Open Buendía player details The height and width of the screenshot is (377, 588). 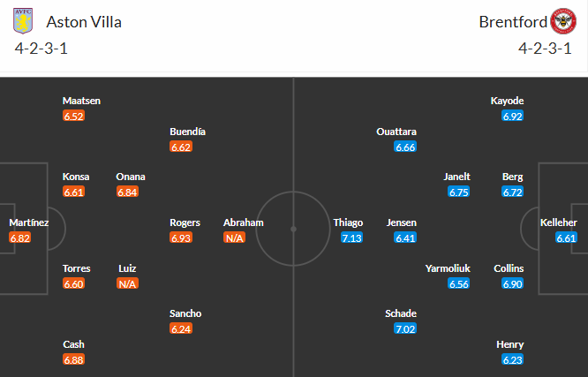click(x=188, y=132)
